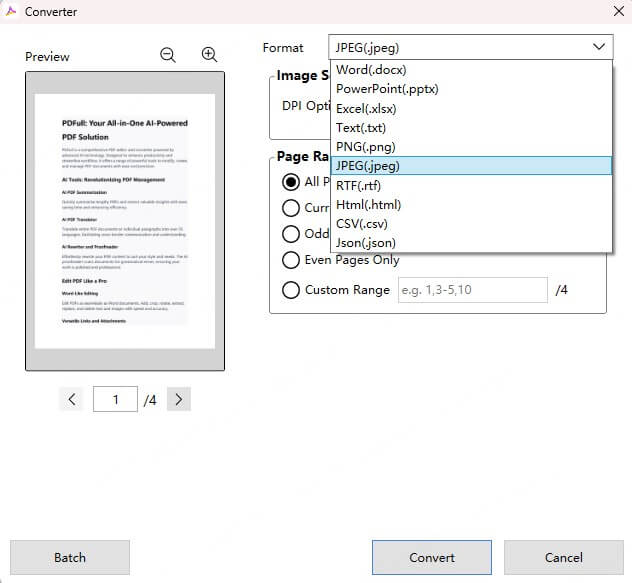
Task: Go to next page arrow
Action: (x=178, y=399)
